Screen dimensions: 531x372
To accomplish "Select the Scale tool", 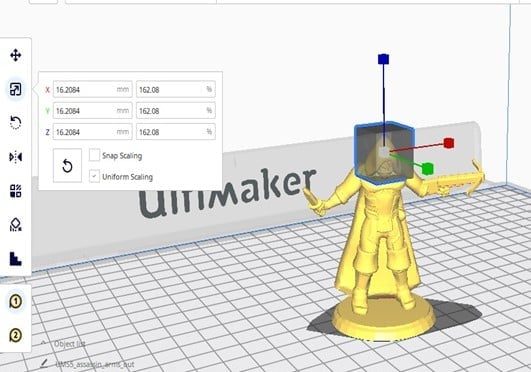I will (16, 89).
